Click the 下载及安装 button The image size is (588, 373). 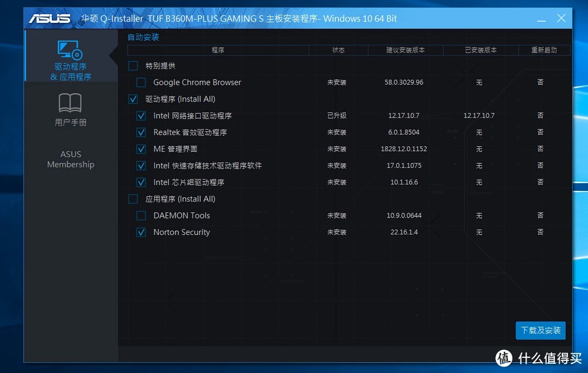(x=540, y=331)
